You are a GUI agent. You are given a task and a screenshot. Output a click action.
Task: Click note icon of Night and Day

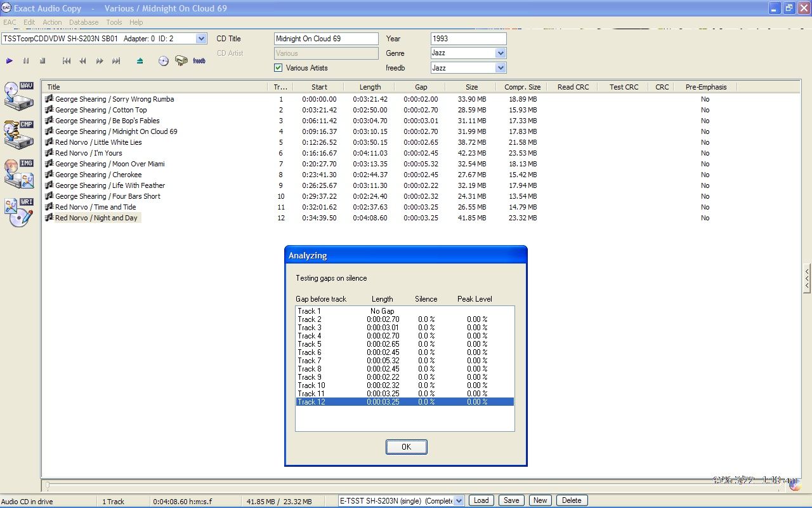click(x=49, y=218)
